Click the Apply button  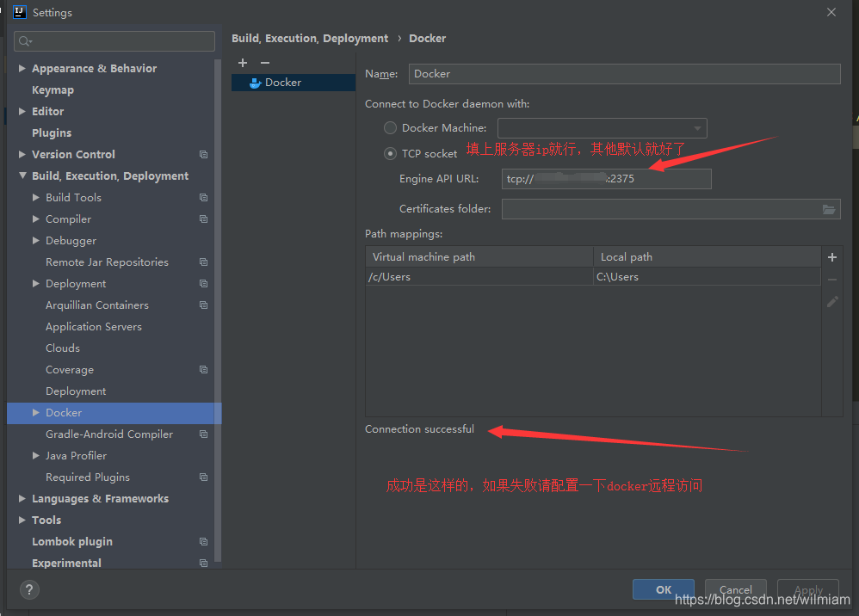coord(808,589)
